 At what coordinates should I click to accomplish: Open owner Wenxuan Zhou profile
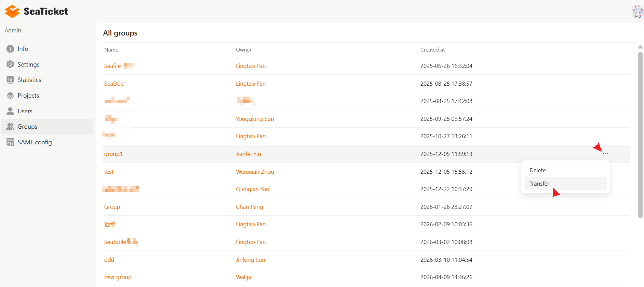[x=255, y=172]
